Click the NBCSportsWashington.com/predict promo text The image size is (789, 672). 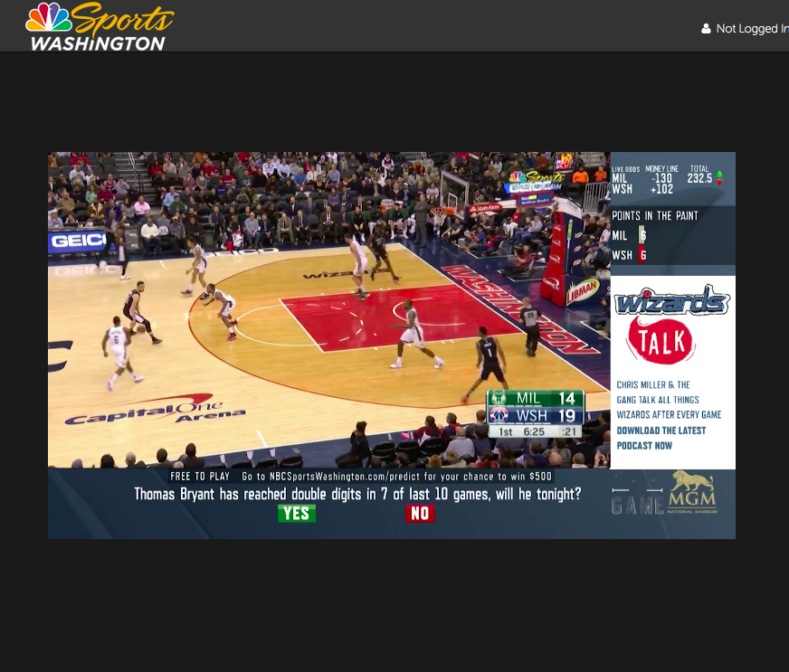click(x=396, y=477)
